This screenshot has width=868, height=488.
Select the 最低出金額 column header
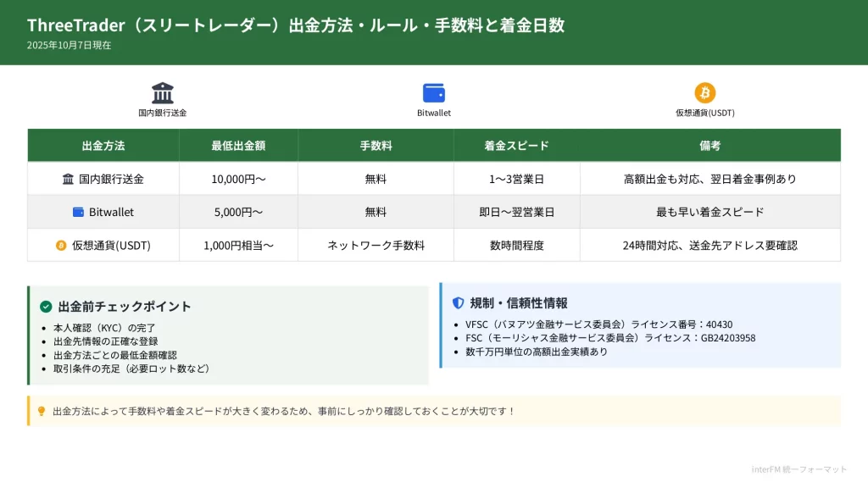click(238, 146)
